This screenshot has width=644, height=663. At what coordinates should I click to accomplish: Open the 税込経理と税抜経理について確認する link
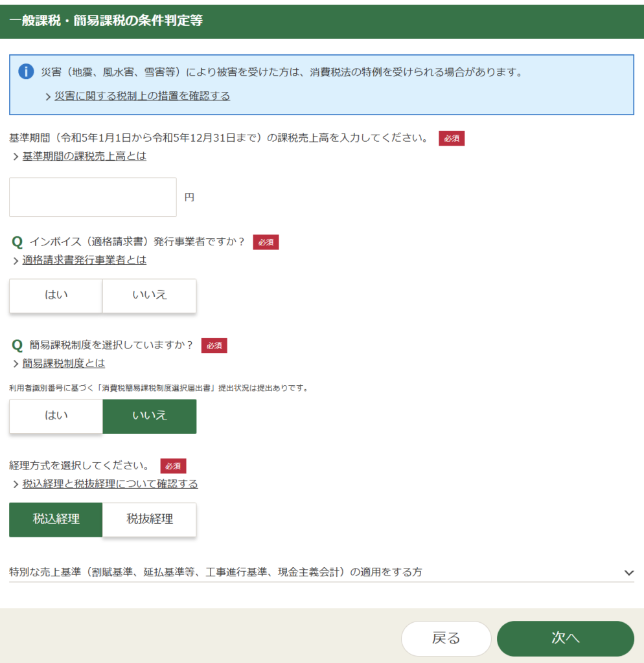click(x=110, y=484)
